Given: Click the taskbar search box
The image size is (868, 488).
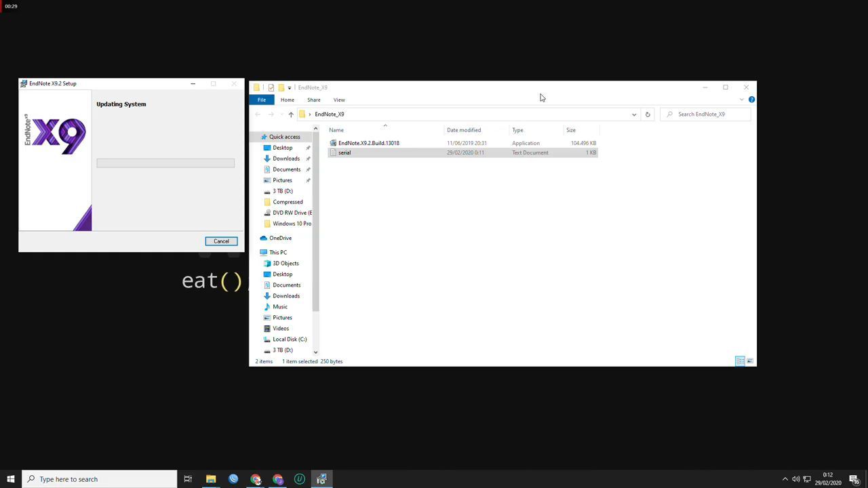Looking at the screenshot, I should [x=99, y=479].
